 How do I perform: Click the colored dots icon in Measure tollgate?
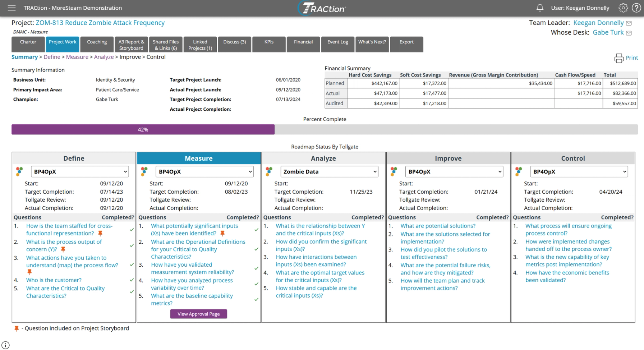pos(144,171)
